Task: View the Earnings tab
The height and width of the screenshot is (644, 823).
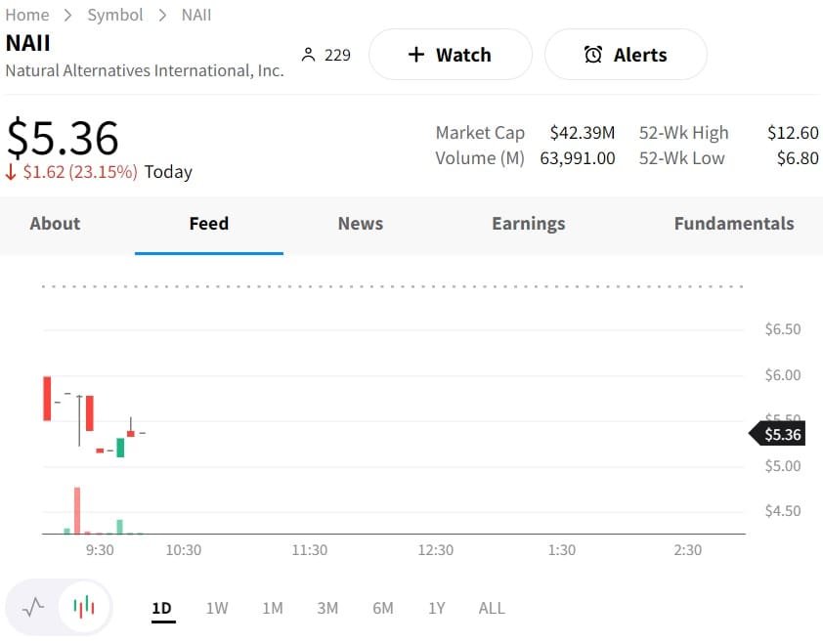Action: [528, 224]
